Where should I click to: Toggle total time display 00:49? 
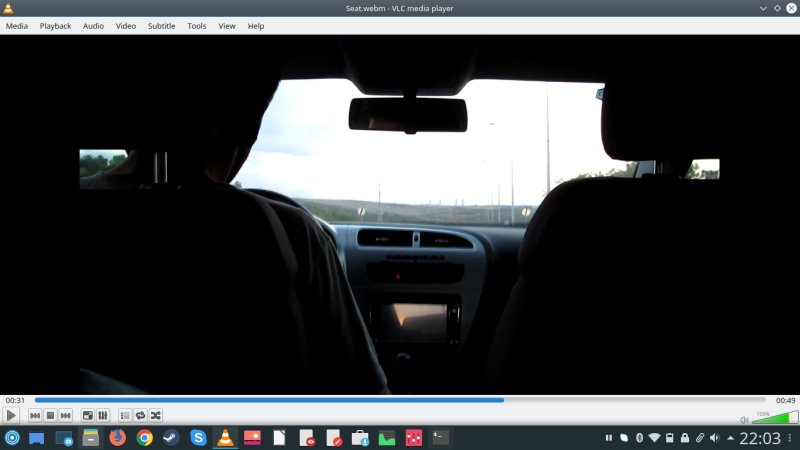(786, 401)
